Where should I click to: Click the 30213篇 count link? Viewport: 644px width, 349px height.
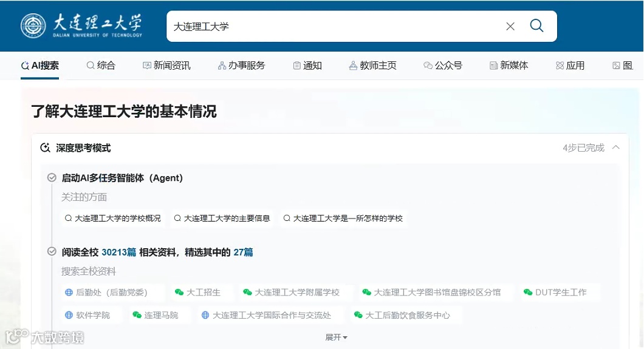point(118,252)
